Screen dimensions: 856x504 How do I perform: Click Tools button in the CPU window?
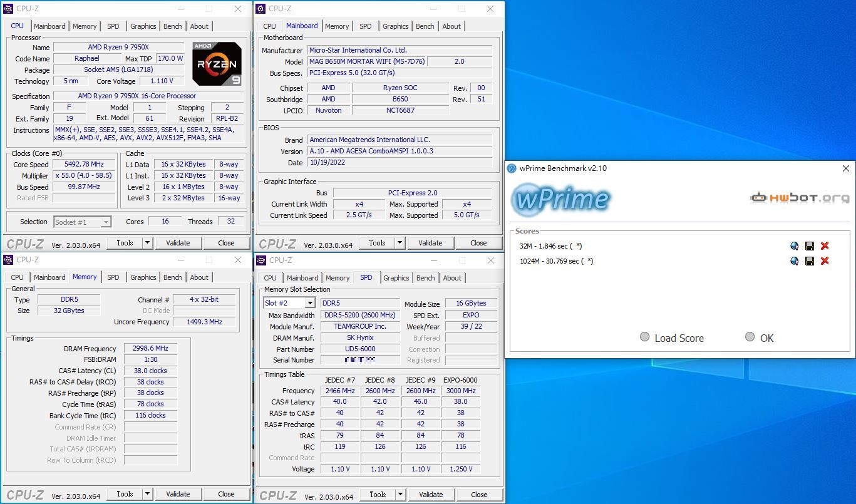[x=125, y=243]
